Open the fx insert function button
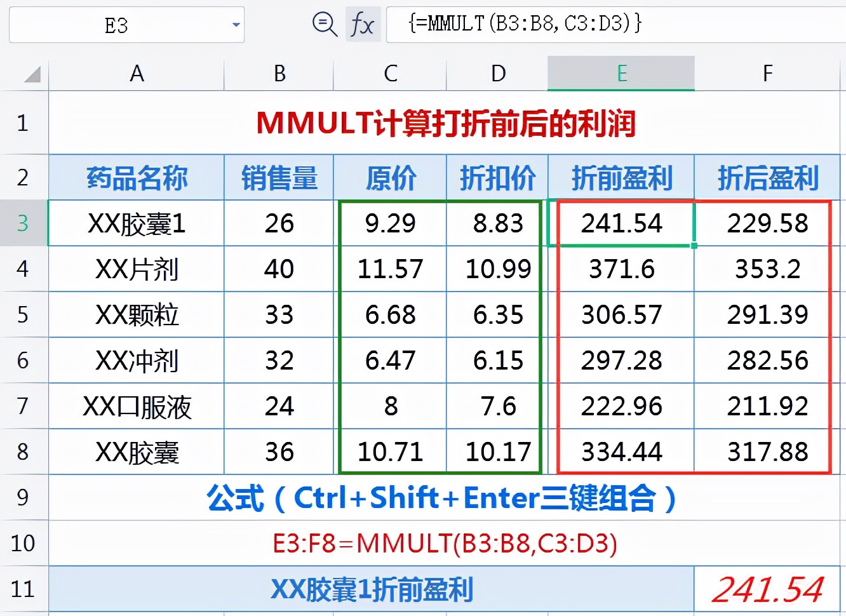 tap(363, 25)
